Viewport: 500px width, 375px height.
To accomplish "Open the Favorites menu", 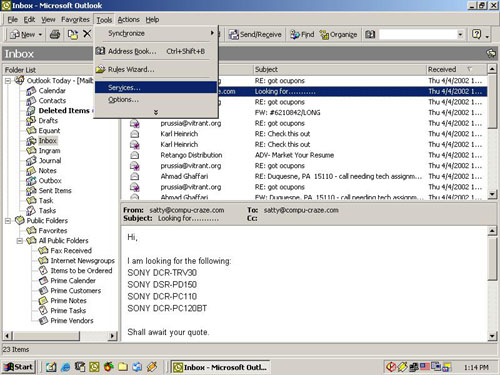I will click(75, 20).
